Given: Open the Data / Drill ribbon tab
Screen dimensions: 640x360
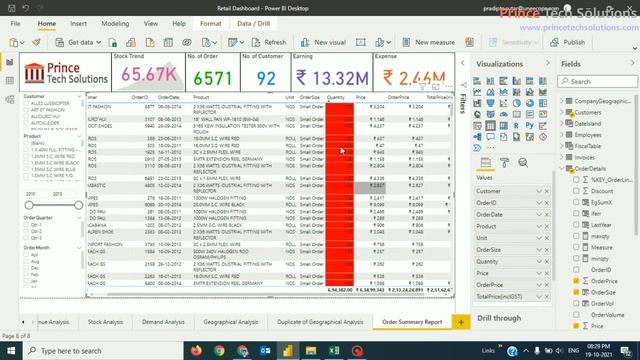Looking at the screenshot, I should [x=253, y=24].
